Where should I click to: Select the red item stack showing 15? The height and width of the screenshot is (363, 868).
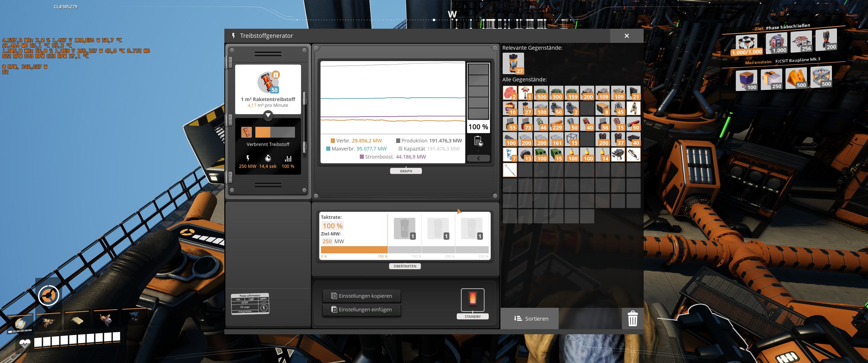tap(618, 124)
